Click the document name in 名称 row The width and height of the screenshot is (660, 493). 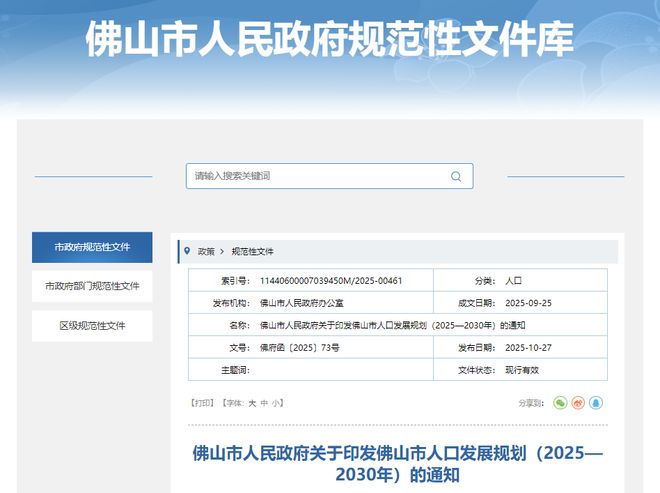click(392, 325)
